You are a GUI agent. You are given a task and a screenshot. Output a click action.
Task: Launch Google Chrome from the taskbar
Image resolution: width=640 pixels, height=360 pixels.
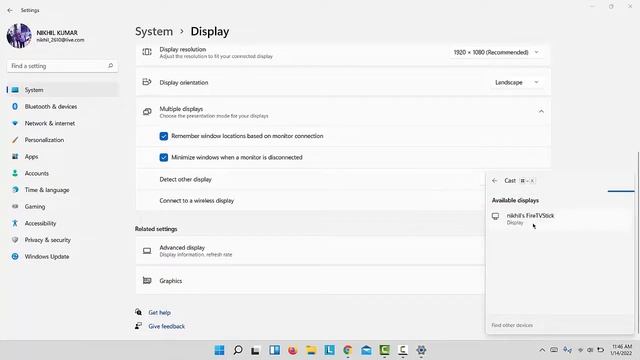(x=348, y=350)
